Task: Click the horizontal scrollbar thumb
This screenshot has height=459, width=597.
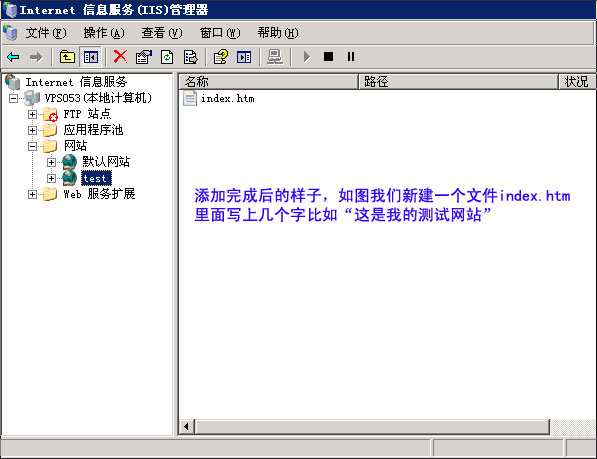Action: tap(372, 427)
